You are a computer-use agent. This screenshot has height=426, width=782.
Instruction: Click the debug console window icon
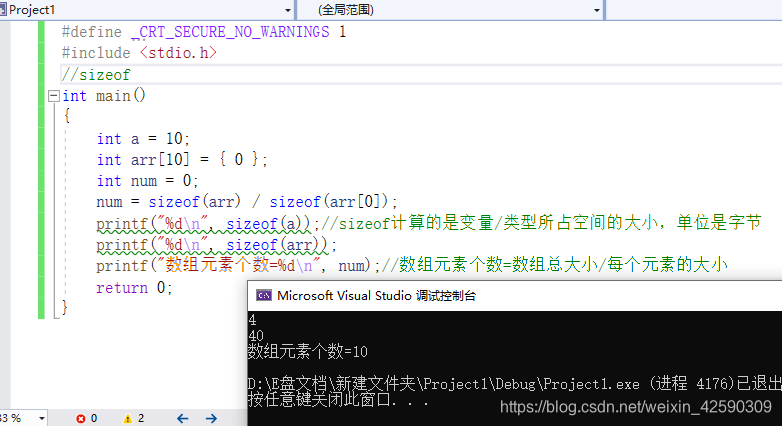click(264, 295)
